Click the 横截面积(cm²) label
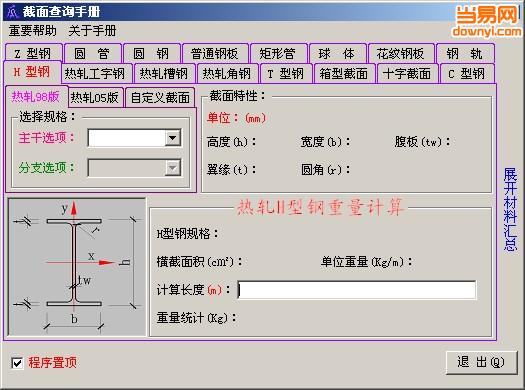This screenshot has height=390, width=525. point(200,261)
